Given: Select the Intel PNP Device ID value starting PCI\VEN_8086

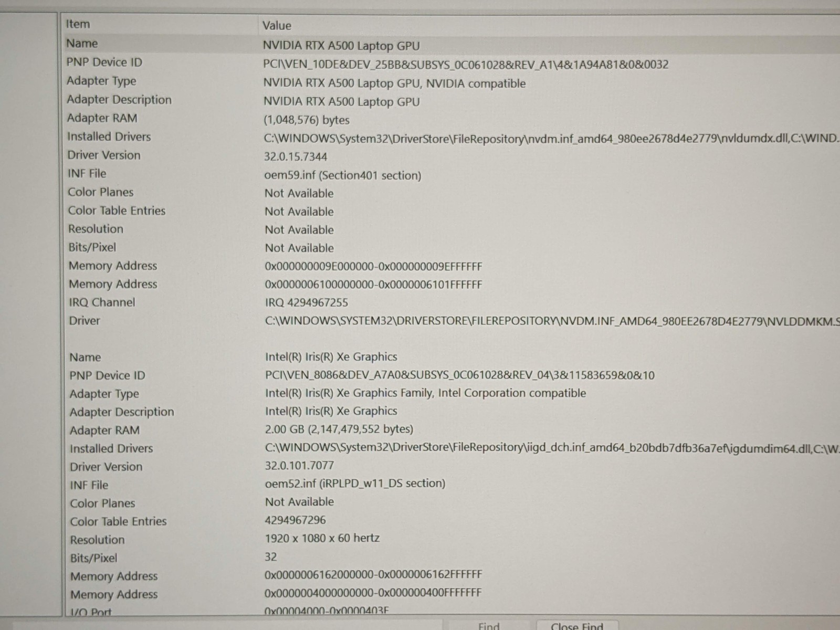Looking at the screenshot, I should [460, 375].
